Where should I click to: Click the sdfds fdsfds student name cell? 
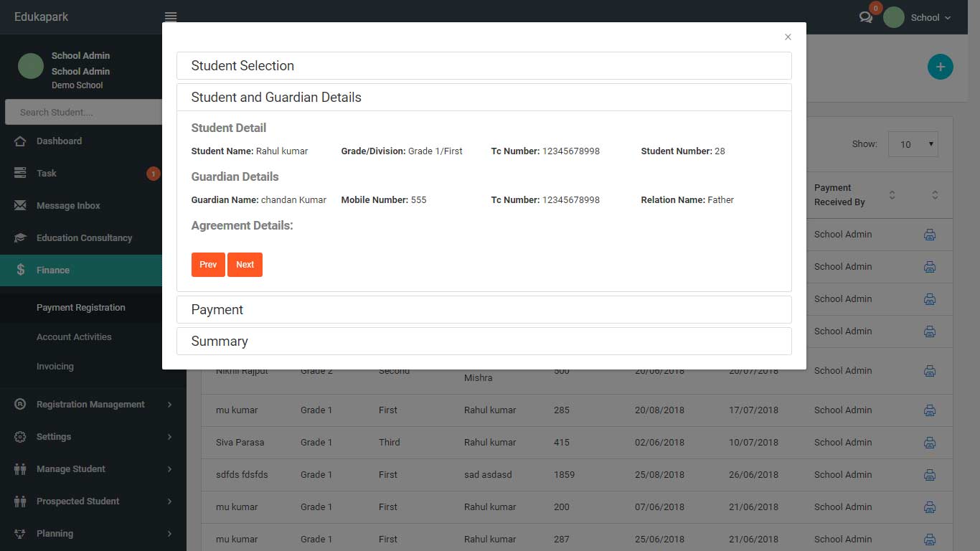(242, 474)
